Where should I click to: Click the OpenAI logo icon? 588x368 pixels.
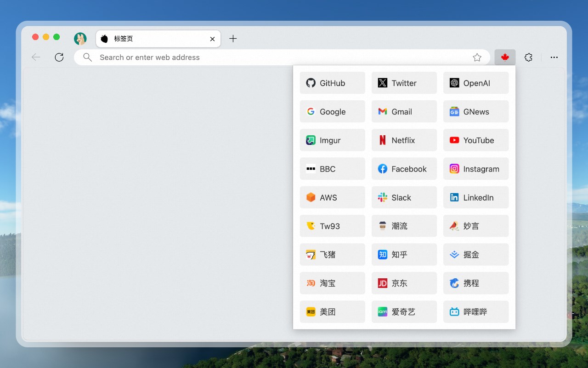pos(454,83)
